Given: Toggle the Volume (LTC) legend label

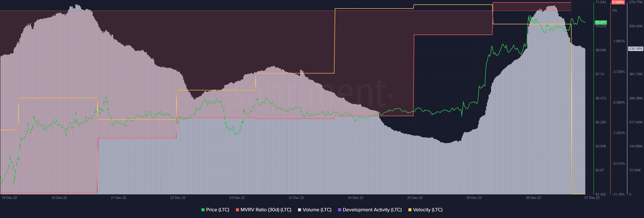Looking at the screenshot, I should (x=317, y=210).
